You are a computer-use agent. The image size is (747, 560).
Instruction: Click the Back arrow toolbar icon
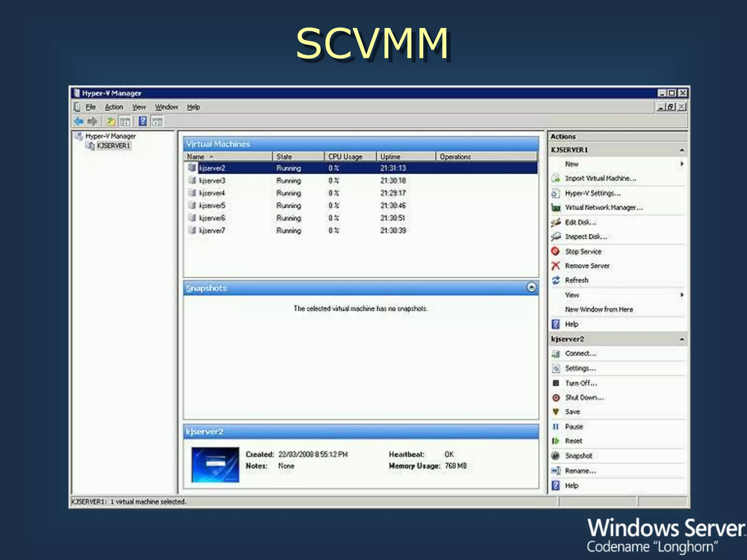tap(79, 121)
